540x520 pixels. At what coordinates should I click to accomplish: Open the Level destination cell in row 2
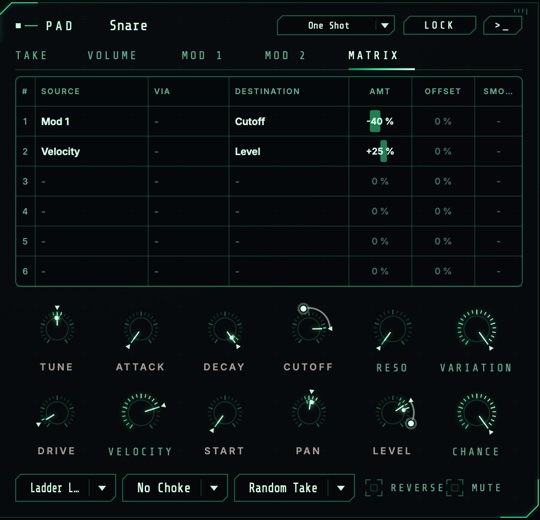(x=289, y=151)
